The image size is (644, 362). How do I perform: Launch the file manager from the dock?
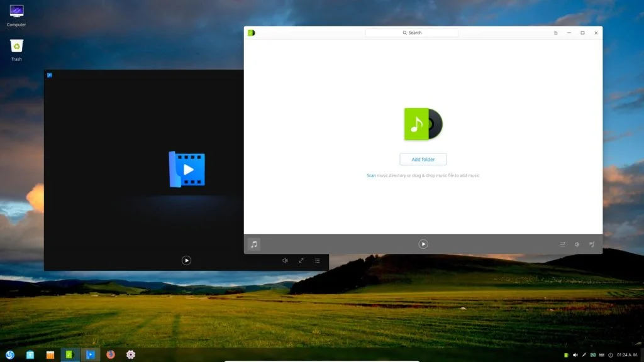30,354
